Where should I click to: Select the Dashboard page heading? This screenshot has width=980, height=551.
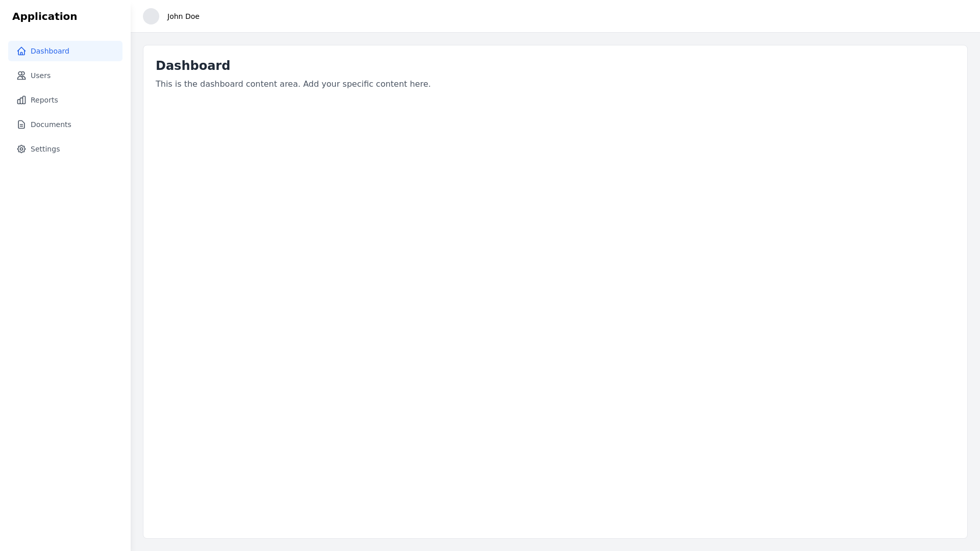pyautogui.click(x=193, y=65)
